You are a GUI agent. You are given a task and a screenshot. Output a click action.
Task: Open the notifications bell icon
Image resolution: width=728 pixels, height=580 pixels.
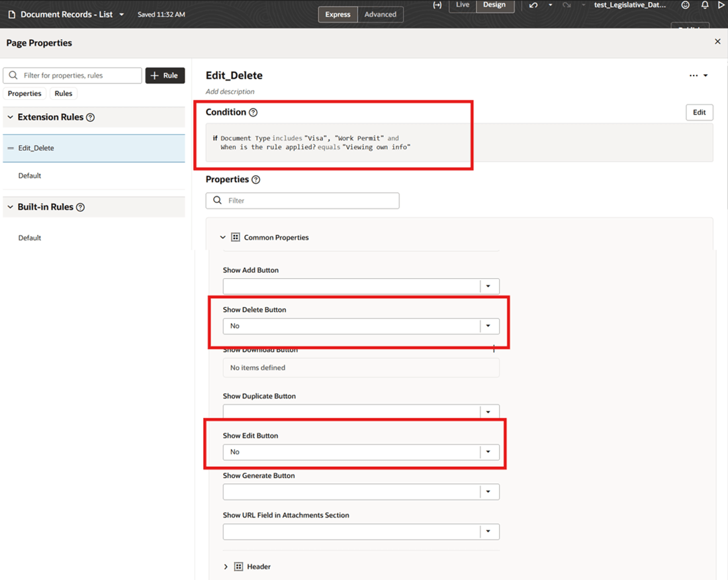pyautogui.click(x=705, y=5)
